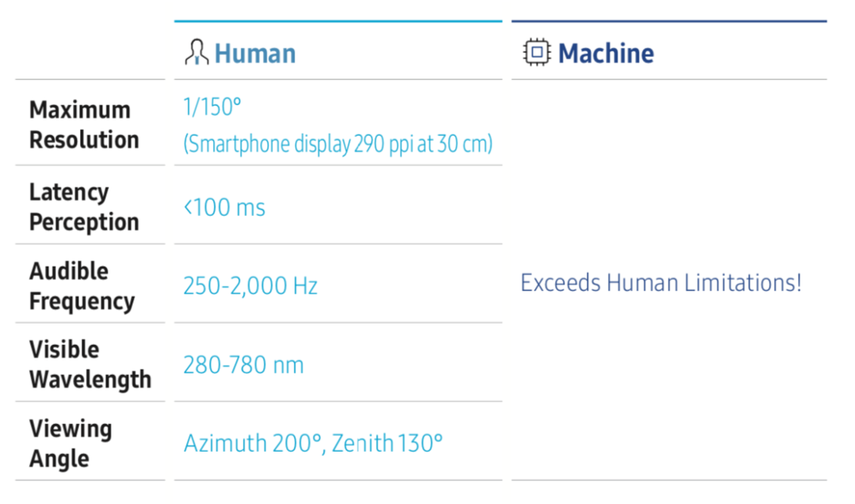Select the 1/150° resolution value
Image resolution: width=855 pixels, height=504 pixels.
tap(212, 107)
